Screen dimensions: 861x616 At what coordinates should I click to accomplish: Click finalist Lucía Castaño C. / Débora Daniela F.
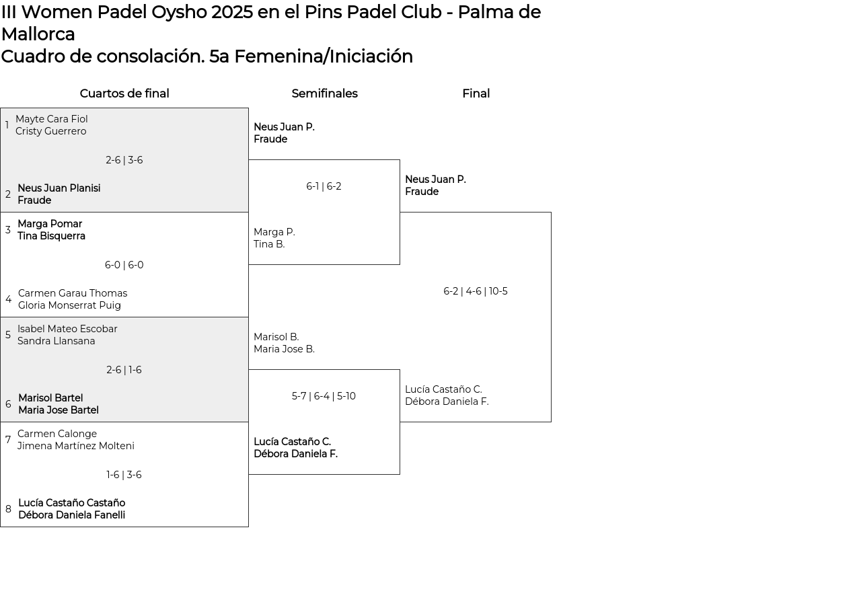pyautogui.click(x=447, y=395)
